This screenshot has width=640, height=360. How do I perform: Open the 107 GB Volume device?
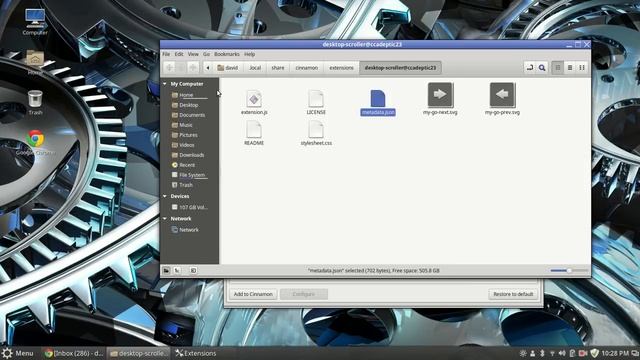point(193,207)
